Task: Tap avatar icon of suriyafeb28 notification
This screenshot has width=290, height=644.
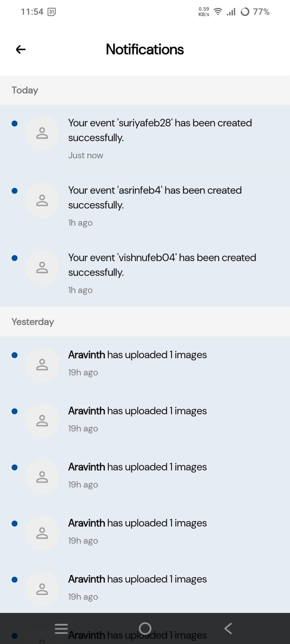Action: (x=42, y=133)
